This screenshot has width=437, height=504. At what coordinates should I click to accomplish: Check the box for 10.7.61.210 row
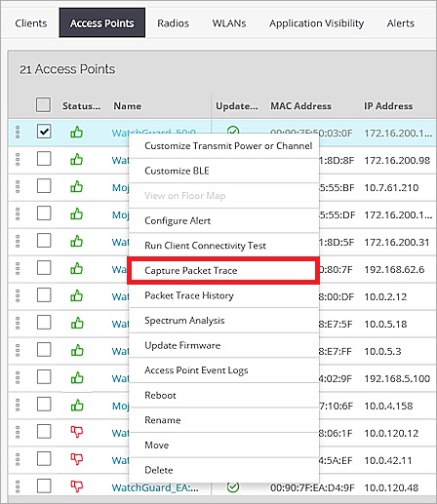pos(44,186)
